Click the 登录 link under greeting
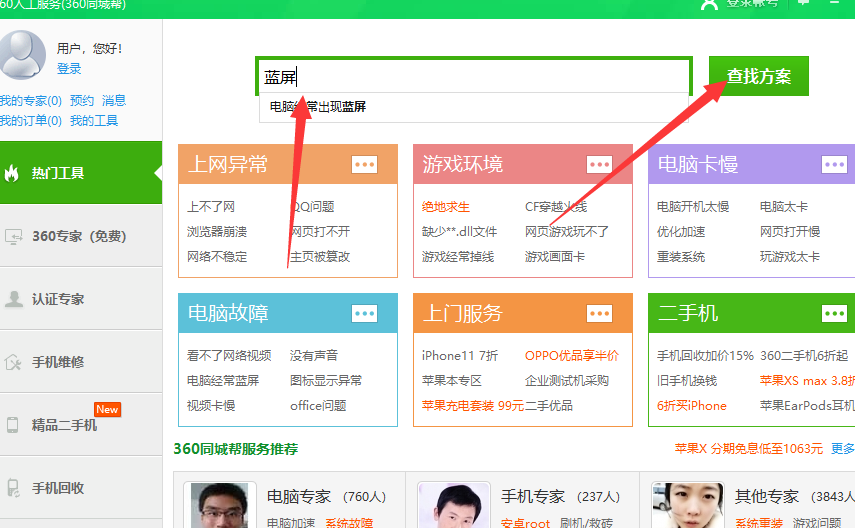855x528 pixels. pos(69,69)
